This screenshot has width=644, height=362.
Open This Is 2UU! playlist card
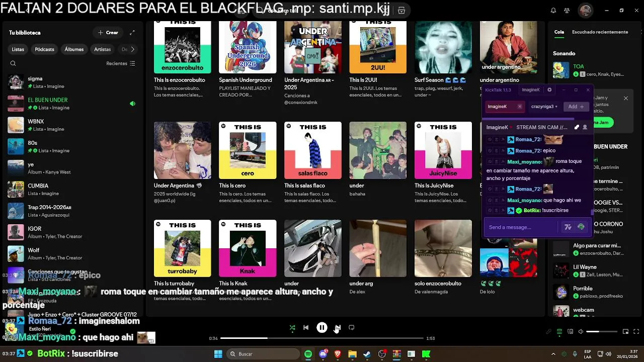pos(378,59)
